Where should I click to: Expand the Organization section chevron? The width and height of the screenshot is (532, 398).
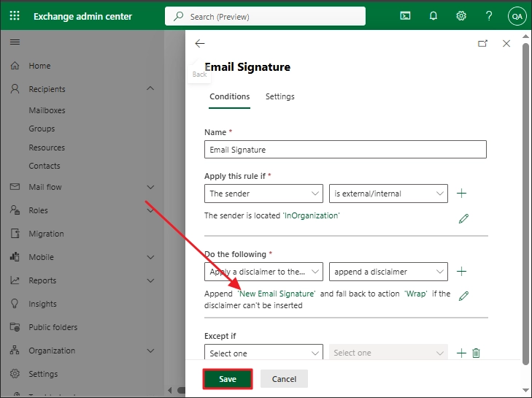coord(150,351)
